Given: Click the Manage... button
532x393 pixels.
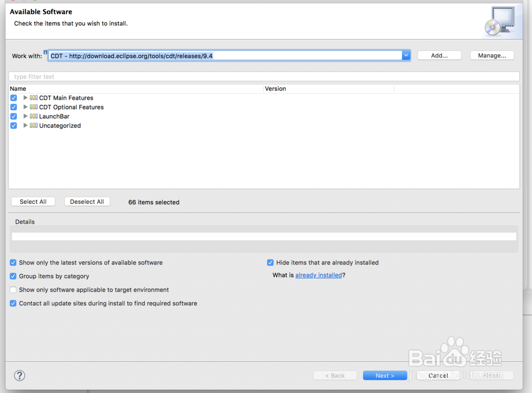Looking at the screenshot, I should pyautogui.click(x=492, y=55).
